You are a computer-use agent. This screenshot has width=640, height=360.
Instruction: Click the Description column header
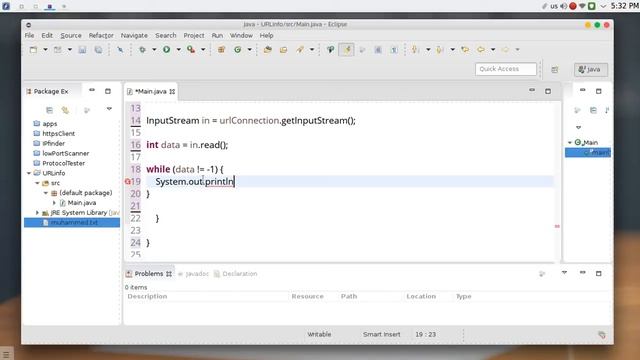tap(147, 296)
